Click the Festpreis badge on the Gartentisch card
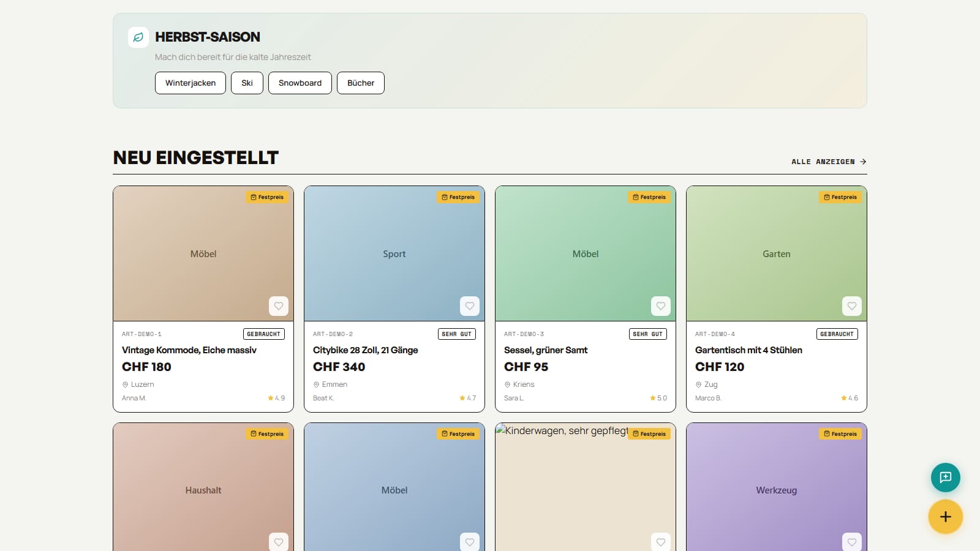The image size is (980, 551). tap(840, 197)
